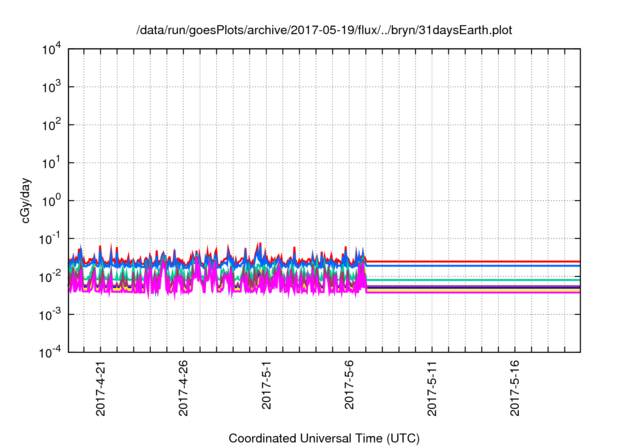Click the flat magenta line at the bottom

tap(470, 292)
